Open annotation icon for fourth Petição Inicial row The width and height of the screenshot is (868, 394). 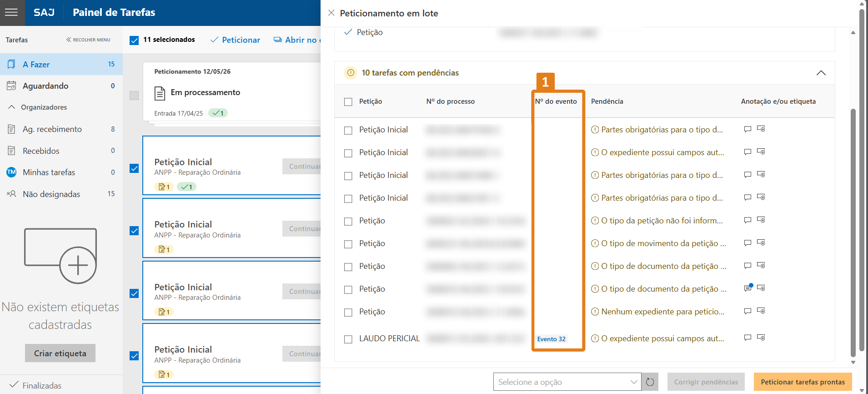point(748,197)
